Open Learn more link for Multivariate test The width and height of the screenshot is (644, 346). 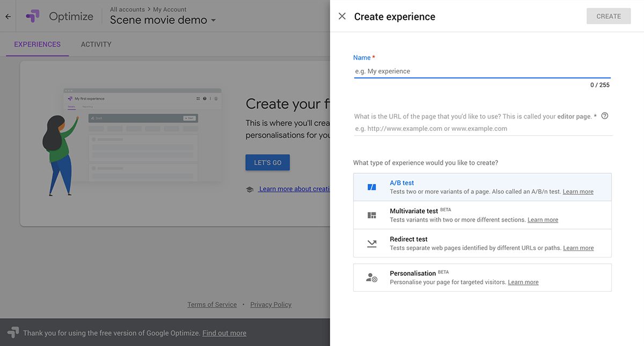pos(543,220)
